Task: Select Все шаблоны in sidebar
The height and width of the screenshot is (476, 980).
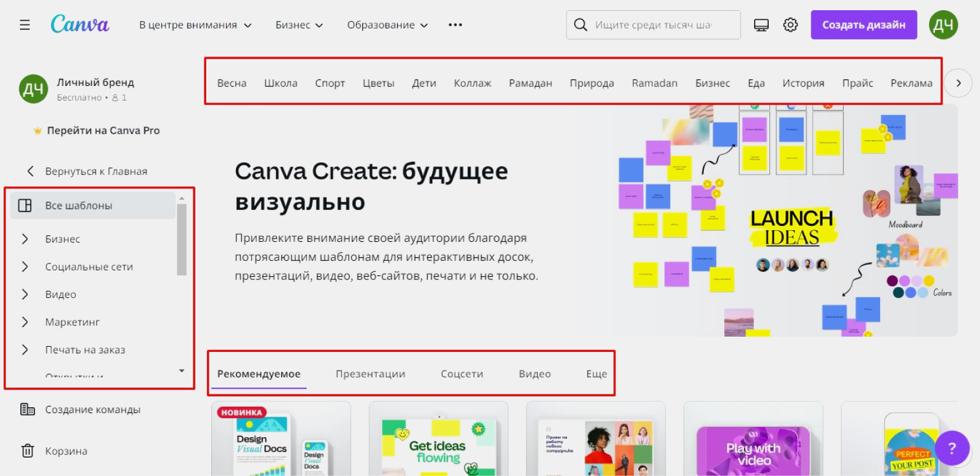Action: click(x=93, y=206)
